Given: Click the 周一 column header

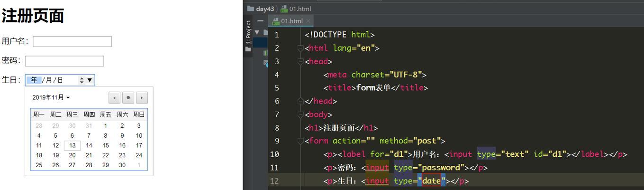Looking at the screenshot, I should coord(39,114).
